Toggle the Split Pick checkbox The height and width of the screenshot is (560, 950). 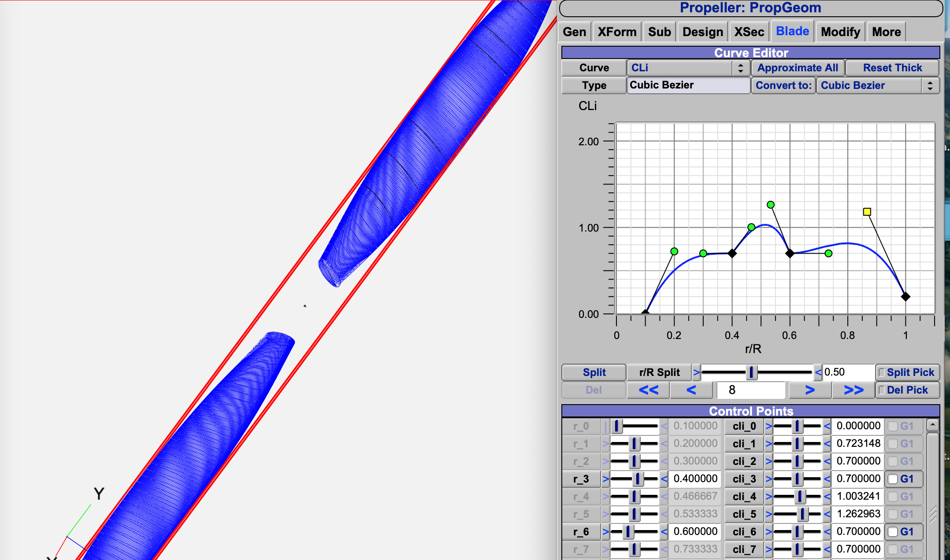coord(881,372)
